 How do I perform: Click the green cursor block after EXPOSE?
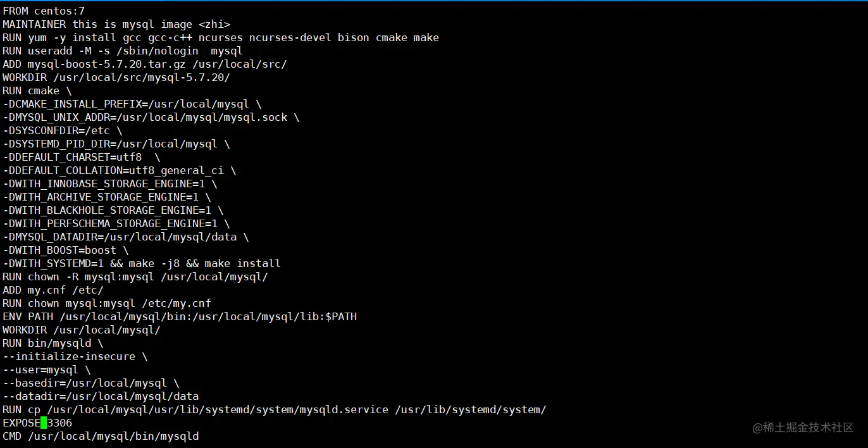(44, 423)
